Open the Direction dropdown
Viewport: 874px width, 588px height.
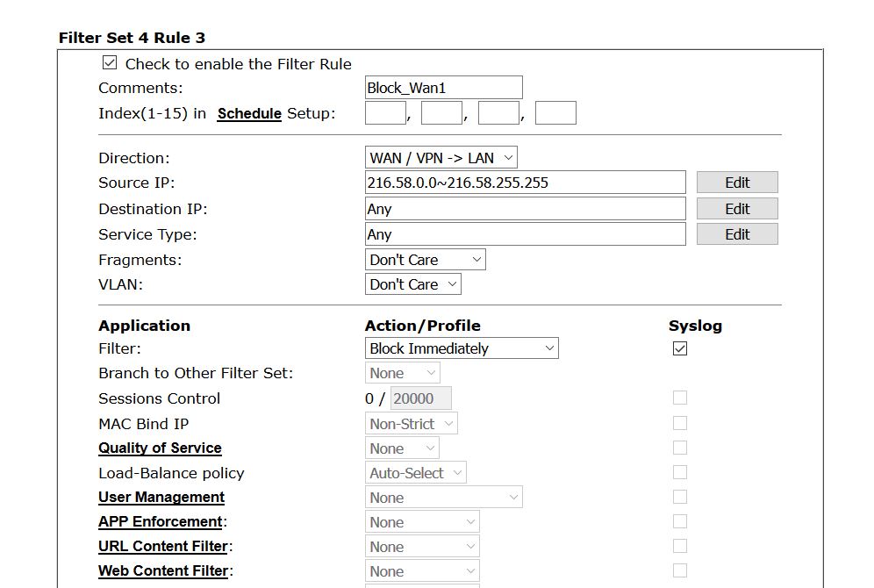(441, 158)
